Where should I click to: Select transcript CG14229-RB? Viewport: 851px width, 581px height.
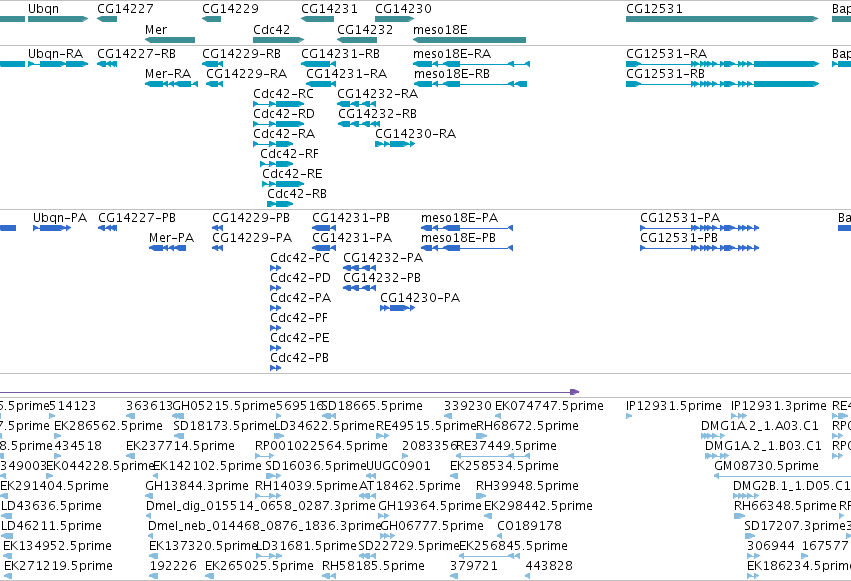242,54
